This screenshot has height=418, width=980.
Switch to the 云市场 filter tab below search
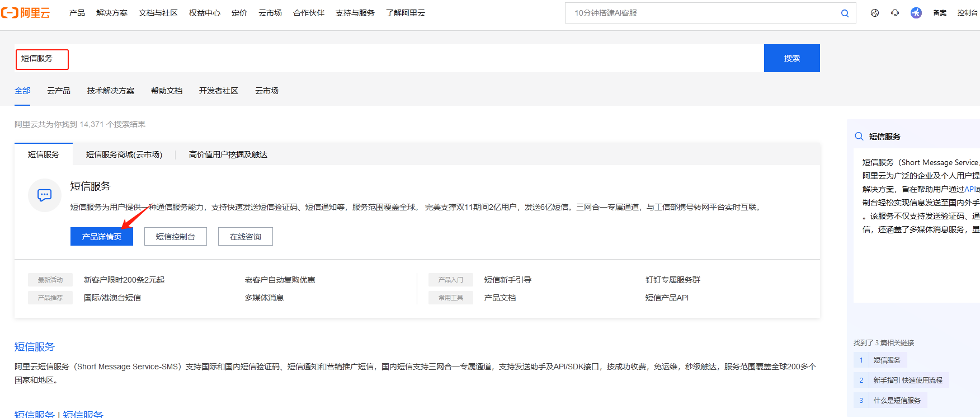click(267, 91)
